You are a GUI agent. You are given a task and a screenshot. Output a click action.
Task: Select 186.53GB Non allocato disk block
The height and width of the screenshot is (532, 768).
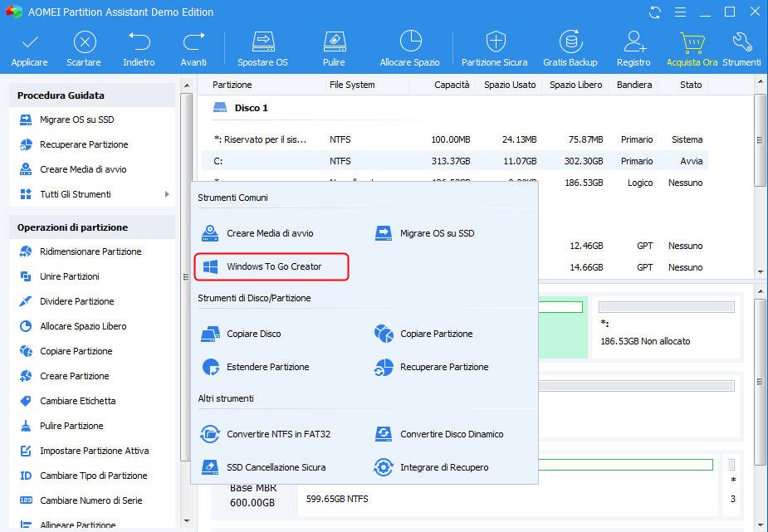coord(666,327)
